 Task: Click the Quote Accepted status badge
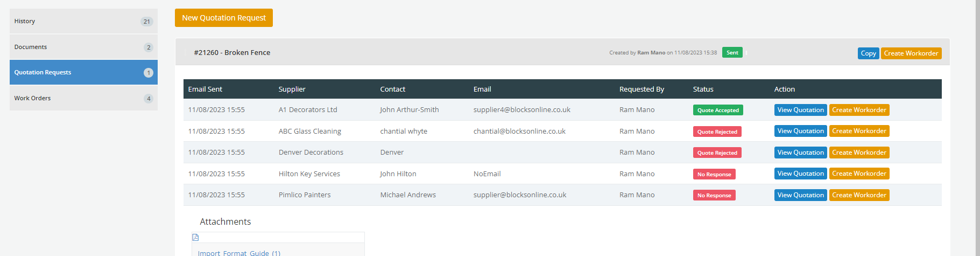click(718, 110)
